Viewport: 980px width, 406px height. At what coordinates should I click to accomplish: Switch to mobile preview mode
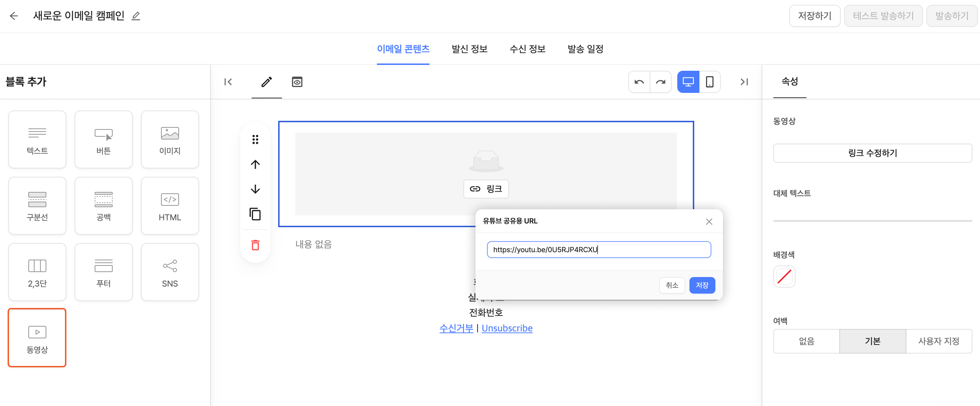tap(710, 82)
